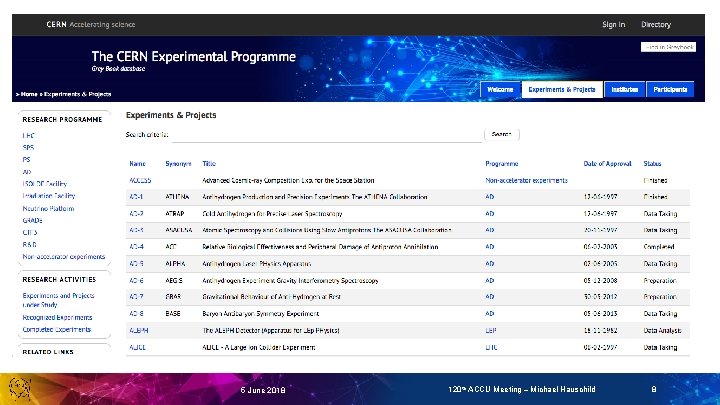Select the ATRAP synonym cell
This screenshot has width=720, height=405.
click(174, 214)
